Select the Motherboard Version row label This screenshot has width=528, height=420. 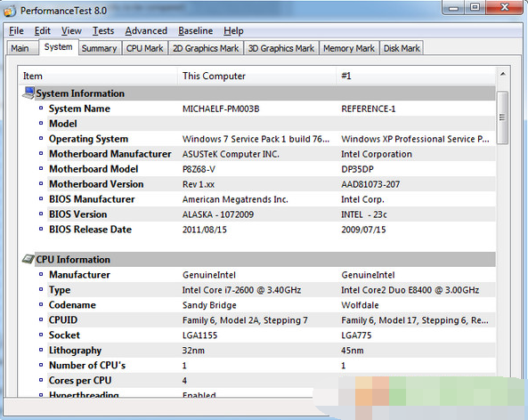pos(96,184)
